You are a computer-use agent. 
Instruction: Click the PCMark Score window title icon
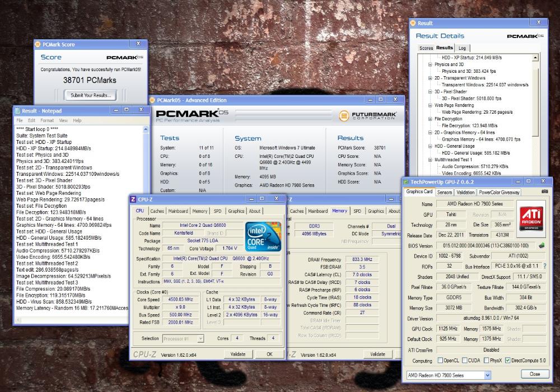38,44
